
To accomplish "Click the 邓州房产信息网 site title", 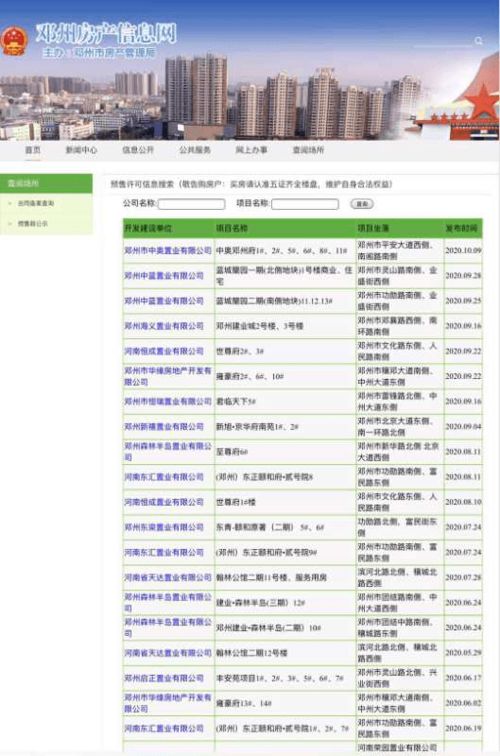I will coord(106,34).
